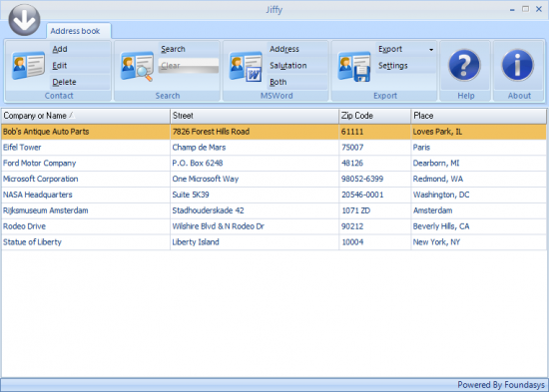Click place cell Beverly Hills, CA

[478, 226]
